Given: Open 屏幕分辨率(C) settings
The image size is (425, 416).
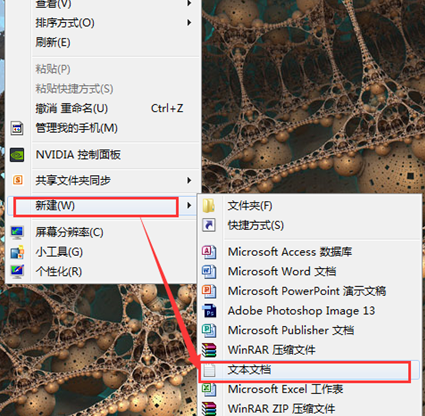Looking at the screenshot, I should 69,232.
